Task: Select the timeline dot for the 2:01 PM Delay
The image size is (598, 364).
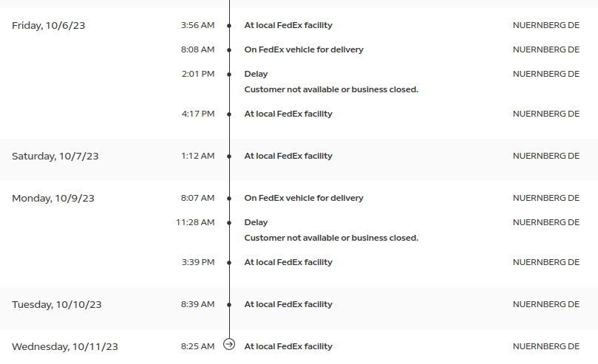Action: click(229, 75)
